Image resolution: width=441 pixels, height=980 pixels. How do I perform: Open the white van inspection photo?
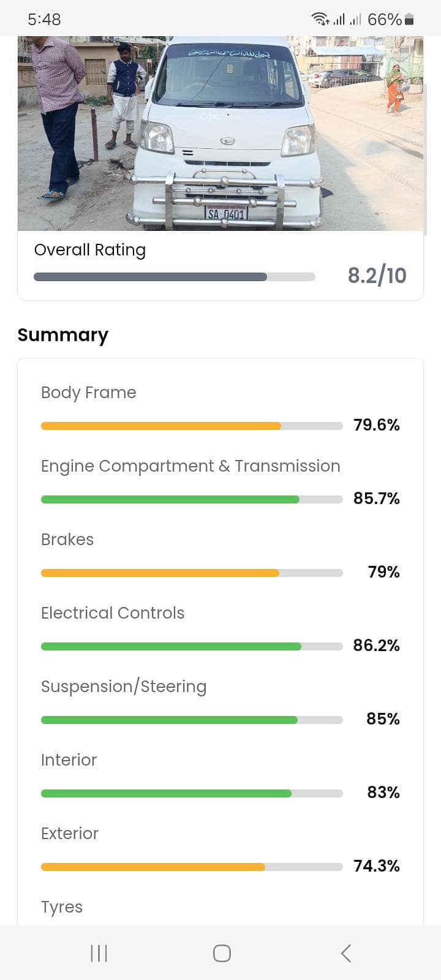pos(221,134)
